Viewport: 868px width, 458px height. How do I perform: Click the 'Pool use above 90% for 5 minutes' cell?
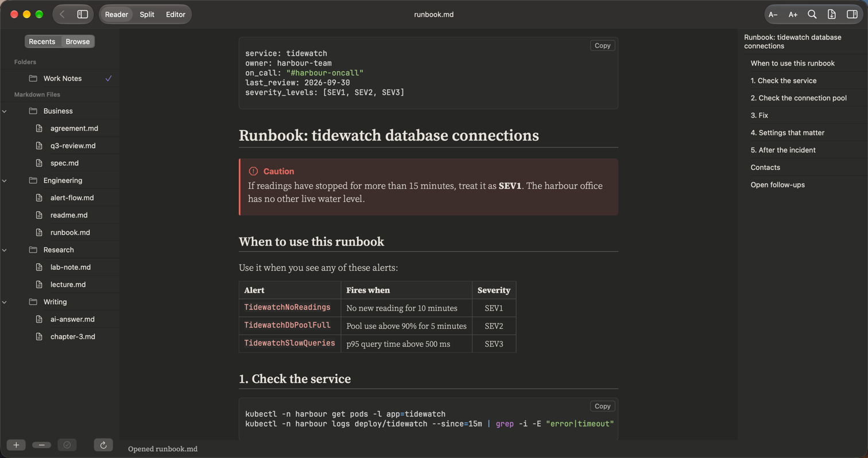click(x=406, y=326)
